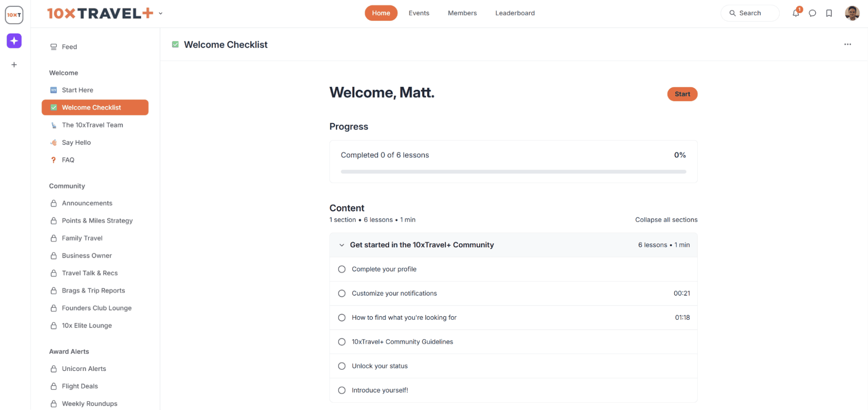Switch to the Leaderboard tab
868x410 pixels.
tap(515, 13)
